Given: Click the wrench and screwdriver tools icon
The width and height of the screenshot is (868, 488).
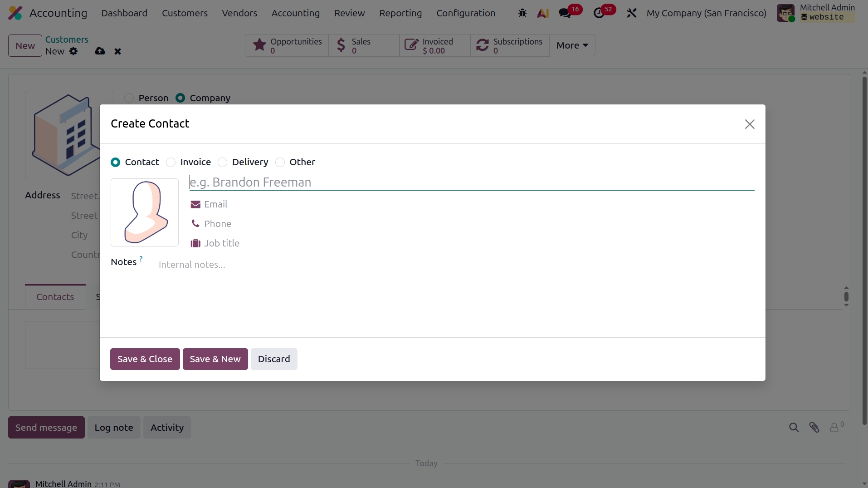Looking at the screenshot, I should coord(632,13).
